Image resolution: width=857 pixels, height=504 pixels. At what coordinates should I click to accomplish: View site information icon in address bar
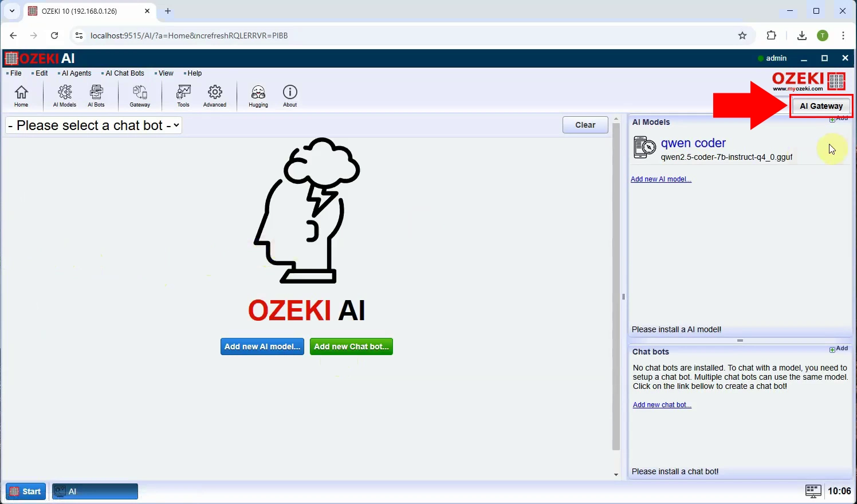point(79,36)
